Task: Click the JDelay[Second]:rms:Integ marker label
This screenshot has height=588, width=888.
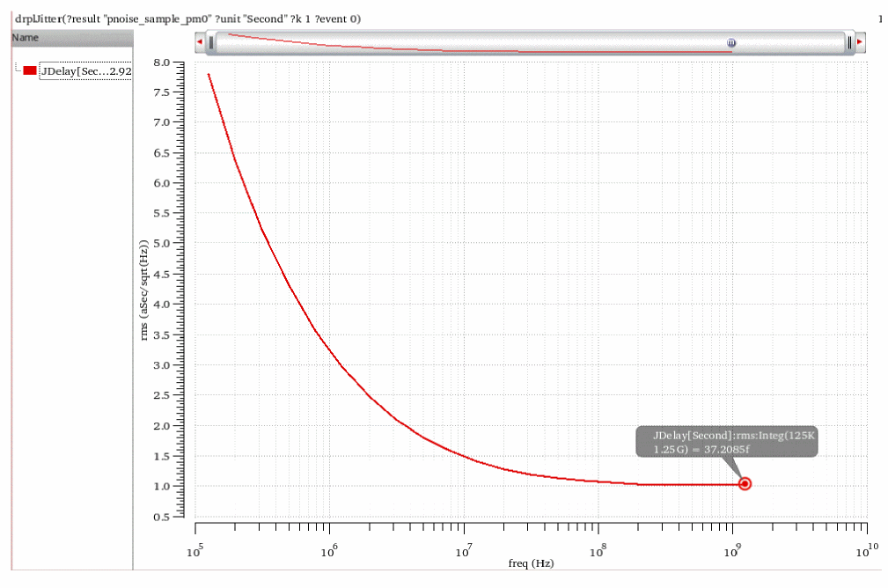Action: pyautogui.click(x=727, y=442)
